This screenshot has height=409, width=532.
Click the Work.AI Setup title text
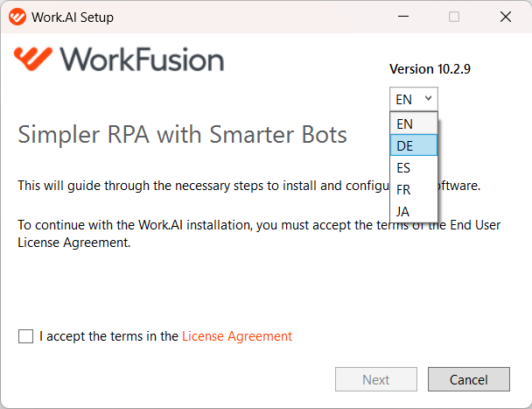[x=73, y=17]
